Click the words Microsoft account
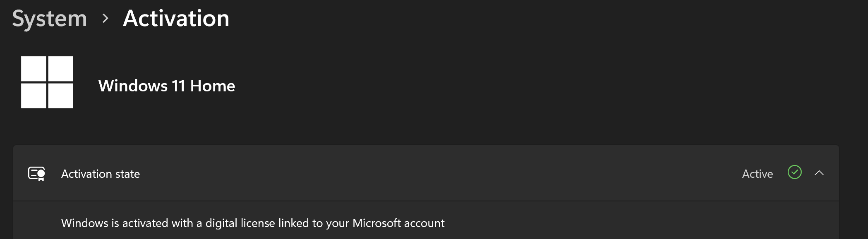This screenshot has height=239, width=868. (x=398, y=223)
